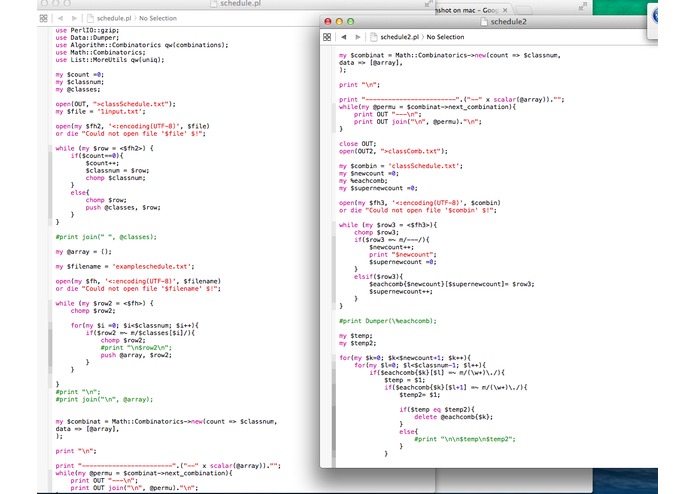The width and height of the screenshot is (695, 494).
Task: Click the line 'if($row3 =~ m/---/){'
Action: pos(392,240)
